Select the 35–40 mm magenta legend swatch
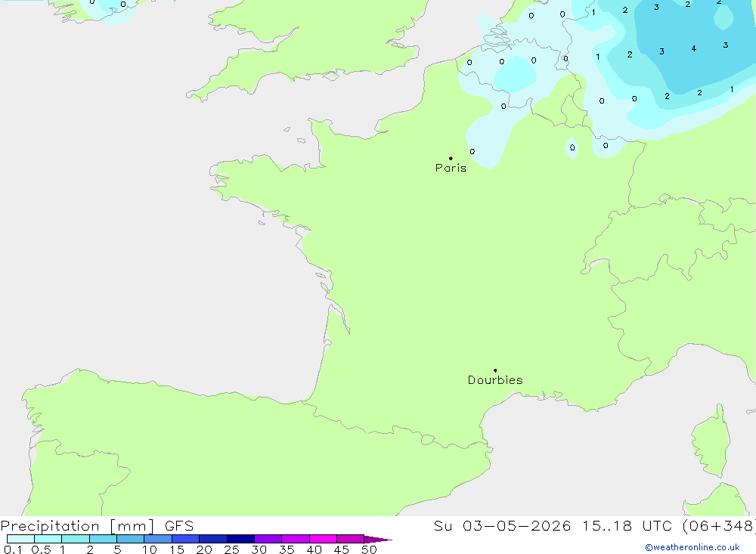The height and width of the screenshot is (554, 756). [296, 539]
